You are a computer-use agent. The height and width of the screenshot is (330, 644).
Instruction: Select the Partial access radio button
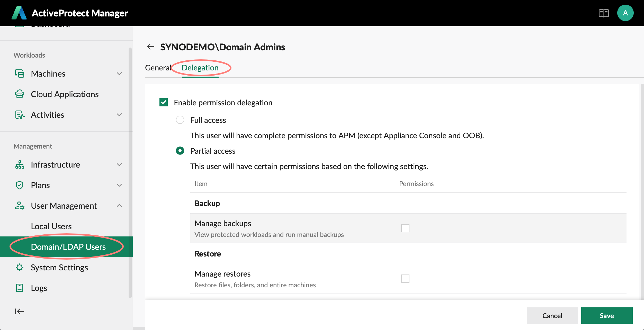tap(180, 151)
